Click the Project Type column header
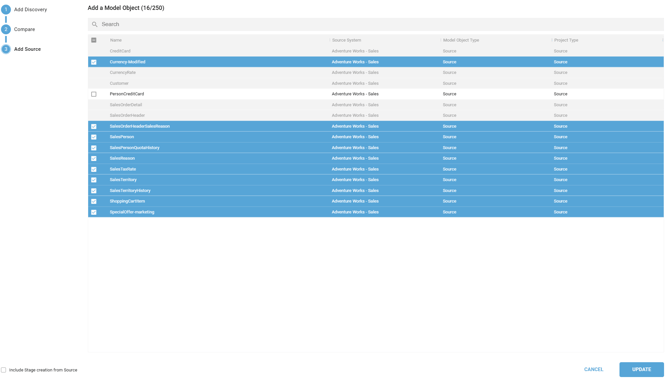The height and width of the screenshot is (381, 670). pyautogui.click(x=566, y=40)
